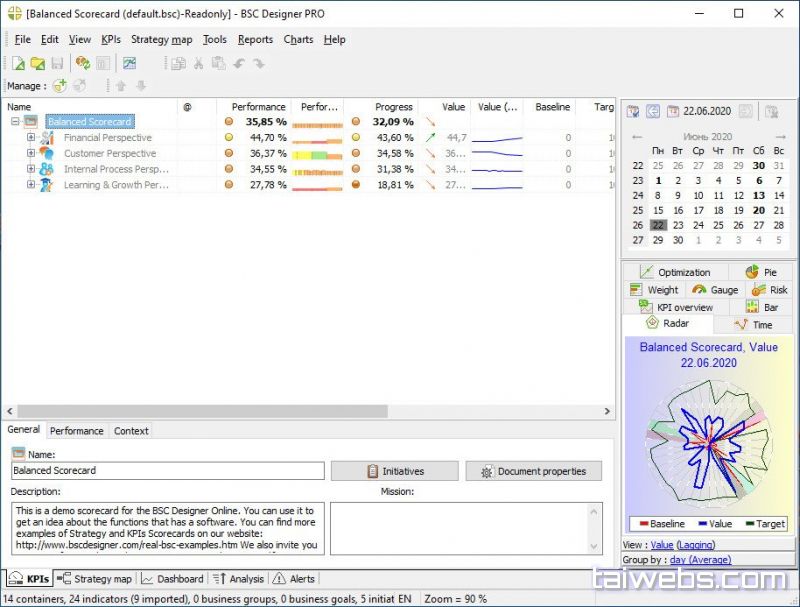The image size is (800, 607).
Task: Switch to the Gauge chart tab
Action: coord(714,290)
